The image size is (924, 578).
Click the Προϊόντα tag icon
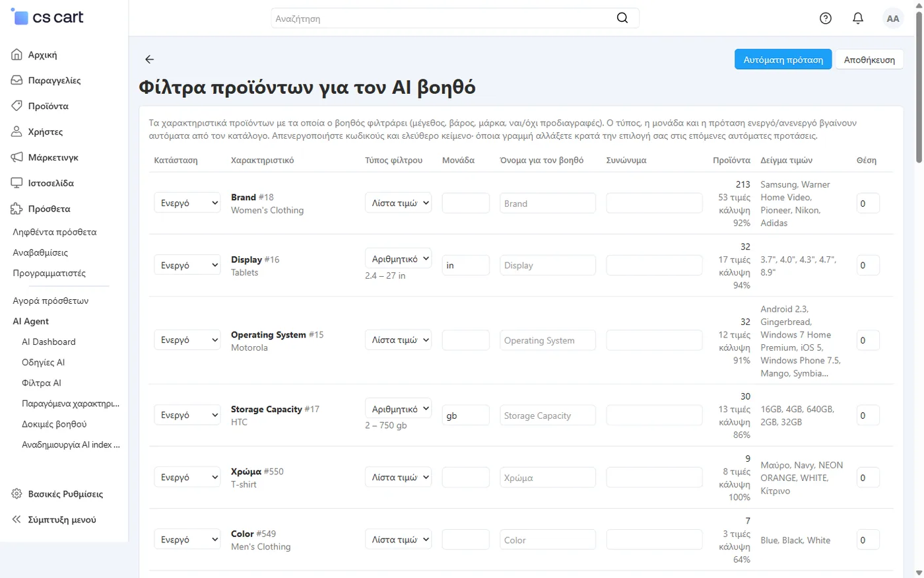[x=17, y=106]
